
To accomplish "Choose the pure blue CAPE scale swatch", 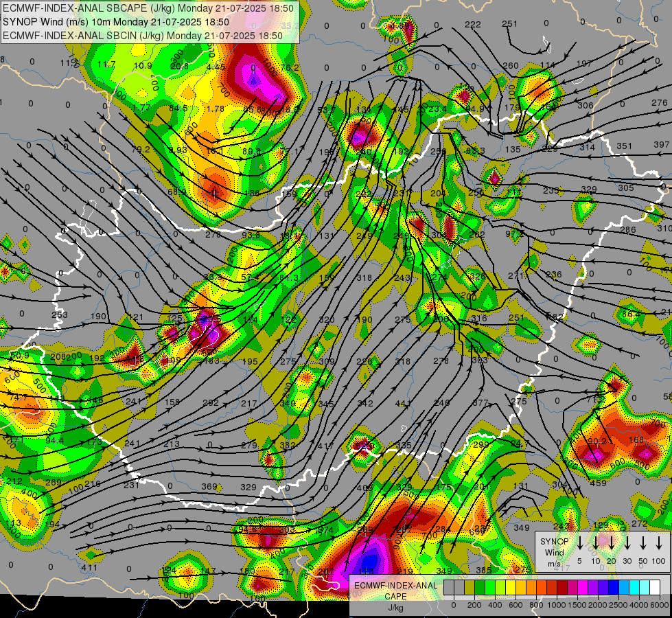I will coord(614,588).
